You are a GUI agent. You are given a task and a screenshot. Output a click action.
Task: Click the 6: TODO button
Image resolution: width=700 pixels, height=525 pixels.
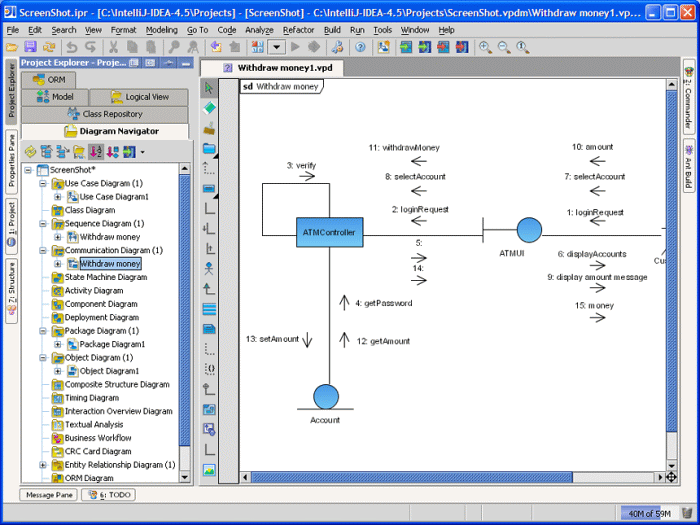109,495
